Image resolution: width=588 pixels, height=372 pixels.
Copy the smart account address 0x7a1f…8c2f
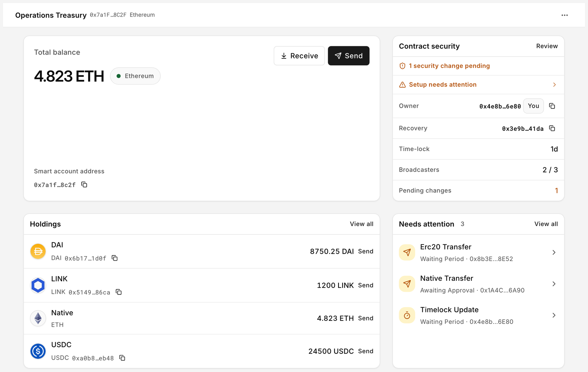tap(84, 185)
